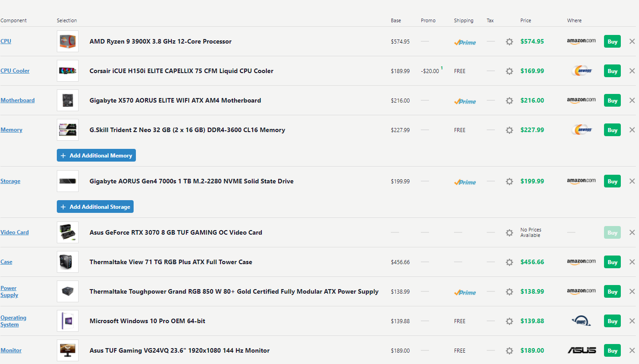The width and height of the screenshot is (639, 364).
Task: Open the Memory component link
Action: click(x=11, y=130)
